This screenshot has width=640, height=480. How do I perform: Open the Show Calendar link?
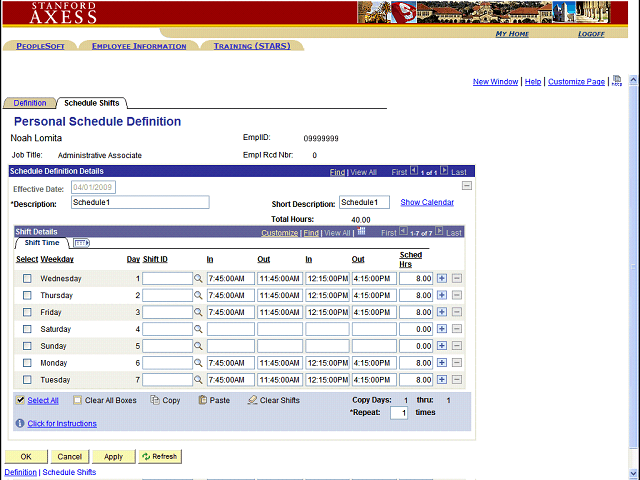coord(427,202)
